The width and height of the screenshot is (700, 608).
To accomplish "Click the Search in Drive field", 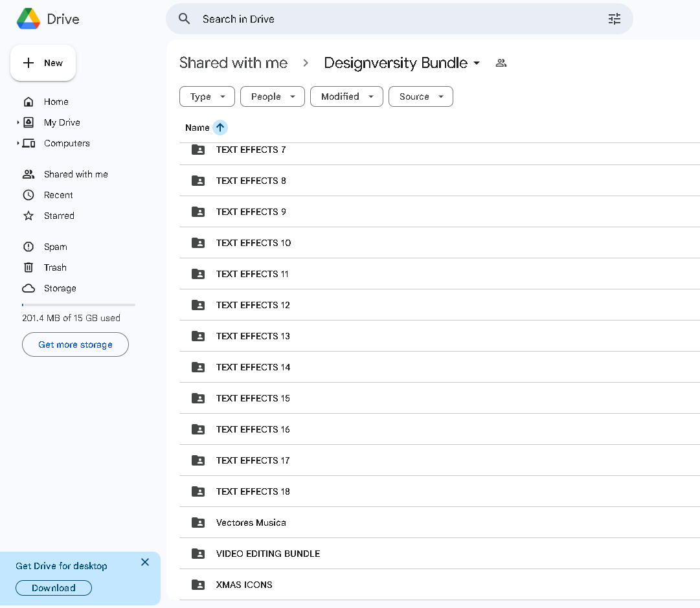I will tap(389, 19).
